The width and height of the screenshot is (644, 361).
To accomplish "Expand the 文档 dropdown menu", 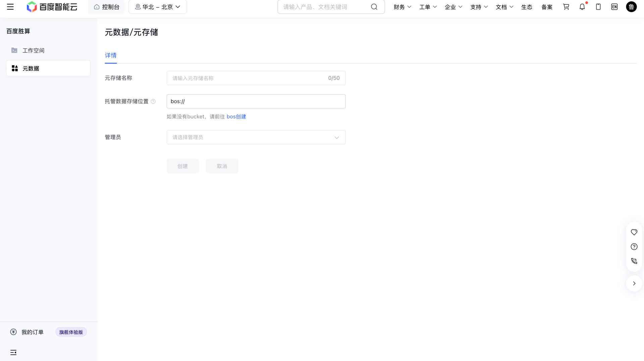I will pyautogui.click(x=504, y=7).
